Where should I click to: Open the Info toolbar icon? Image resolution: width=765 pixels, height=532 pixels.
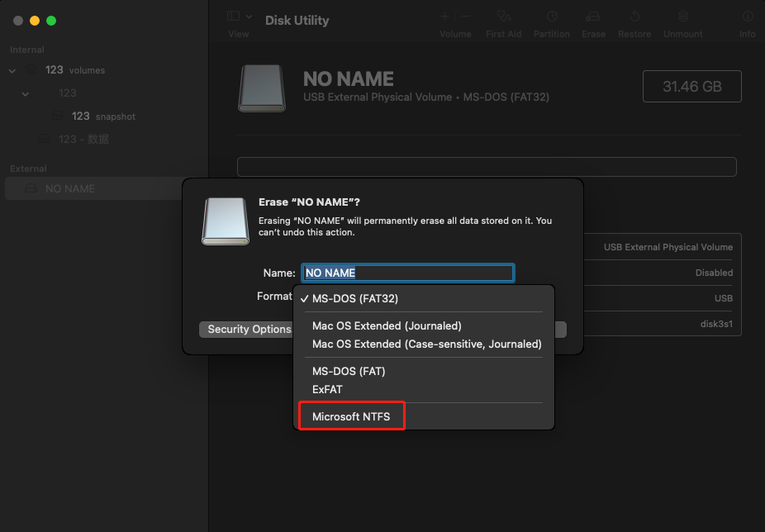pos(748,17)
